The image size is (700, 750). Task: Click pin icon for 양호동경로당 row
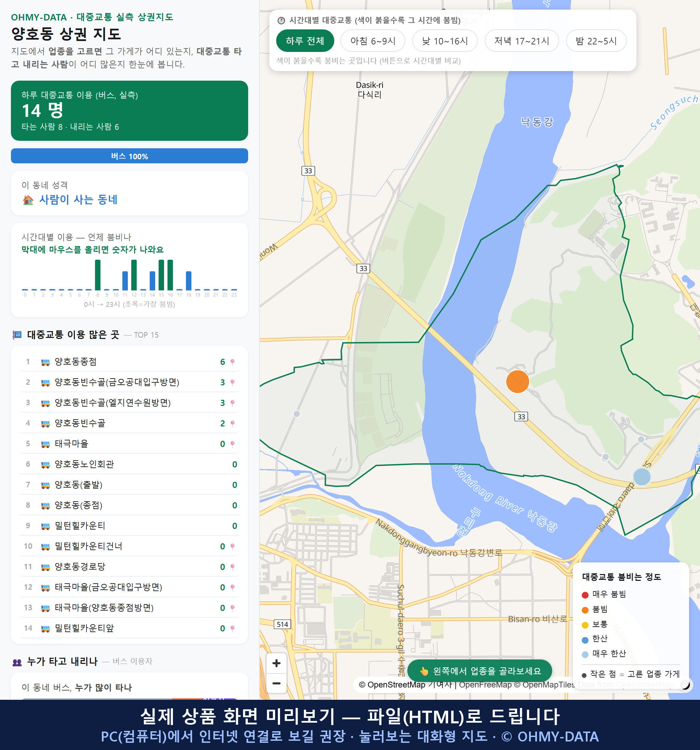click(x=232, y=567)
